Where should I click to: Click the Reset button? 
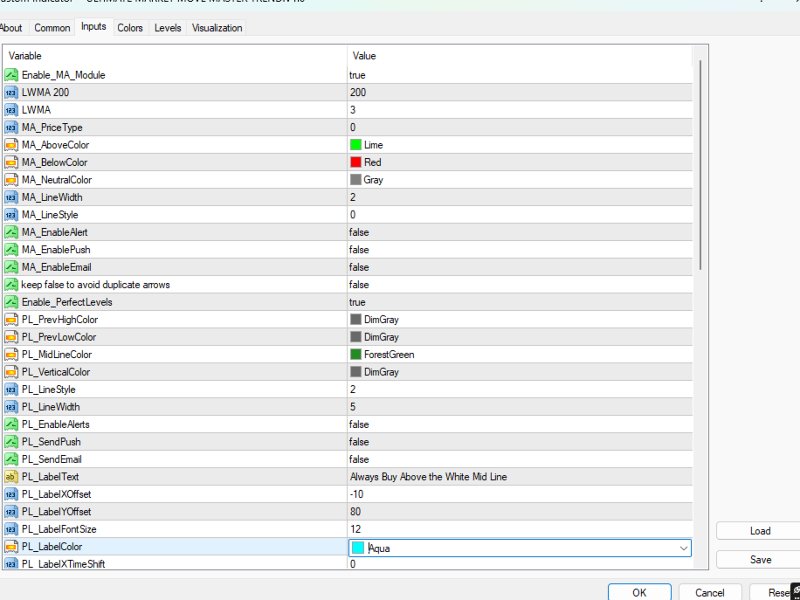click(776, 592)
